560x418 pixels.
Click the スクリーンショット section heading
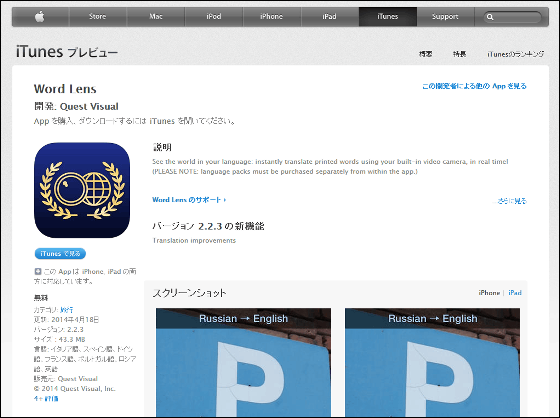point(189,293)
